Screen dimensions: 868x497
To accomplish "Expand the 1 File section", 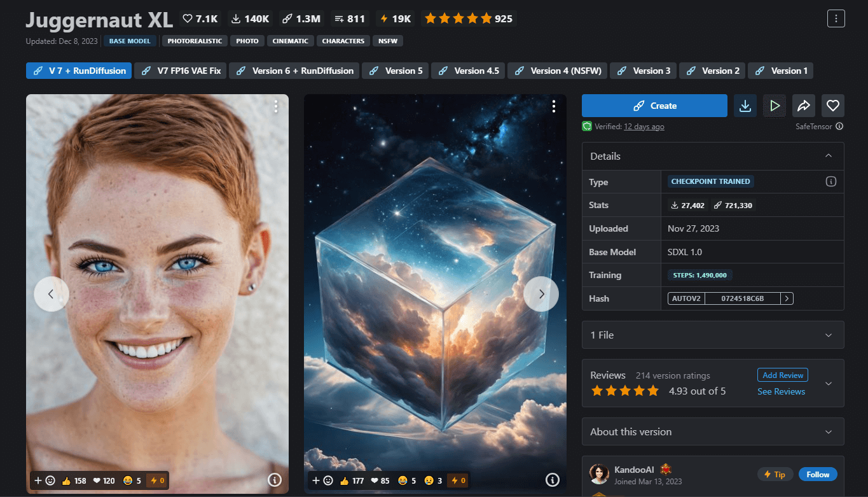I will point(828,335).
